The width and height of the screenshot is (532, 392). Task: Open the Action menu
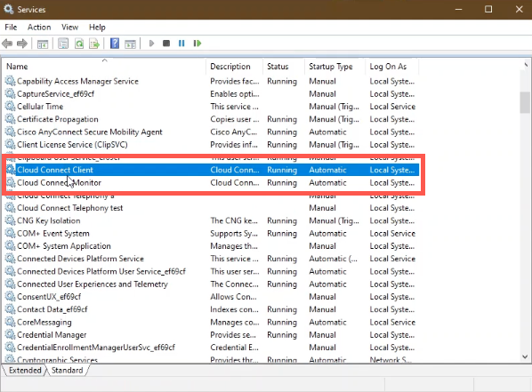(x=39, y=28)
